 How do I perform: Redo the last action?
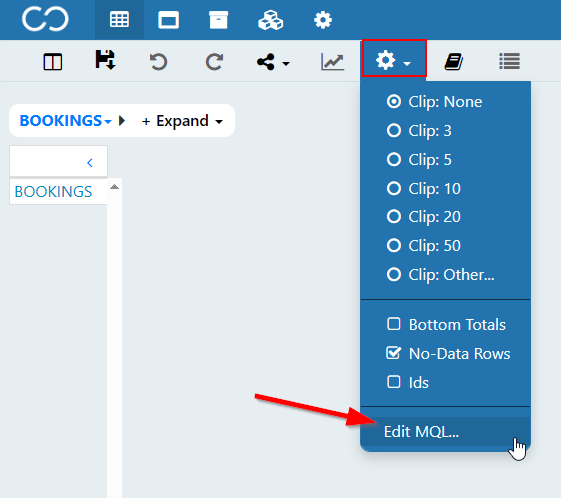[214, 62]
